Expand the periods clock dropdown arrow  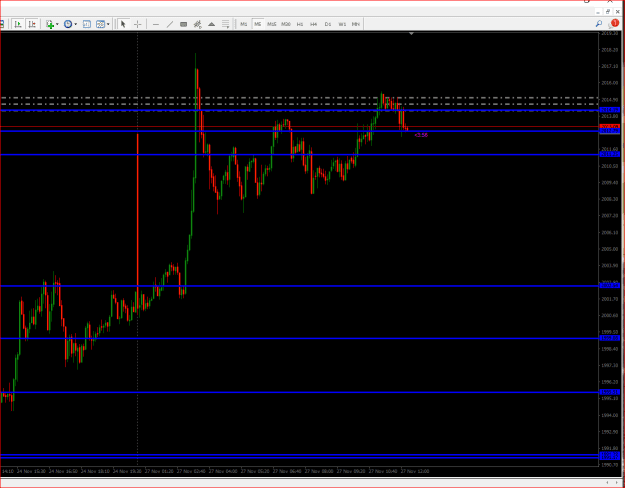pos(76,24)
